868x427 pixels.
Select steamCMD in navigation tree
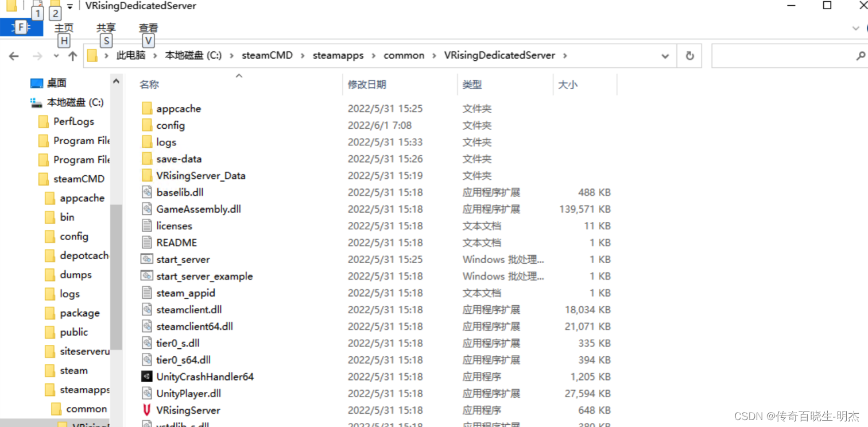click(79, 179)
